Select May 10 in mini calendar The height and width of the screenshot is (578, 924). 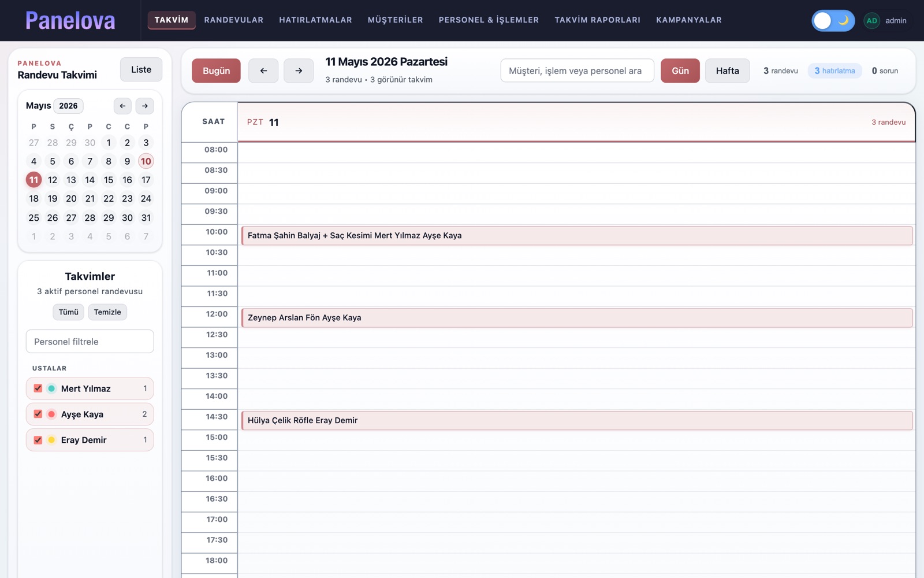point(146,161)
